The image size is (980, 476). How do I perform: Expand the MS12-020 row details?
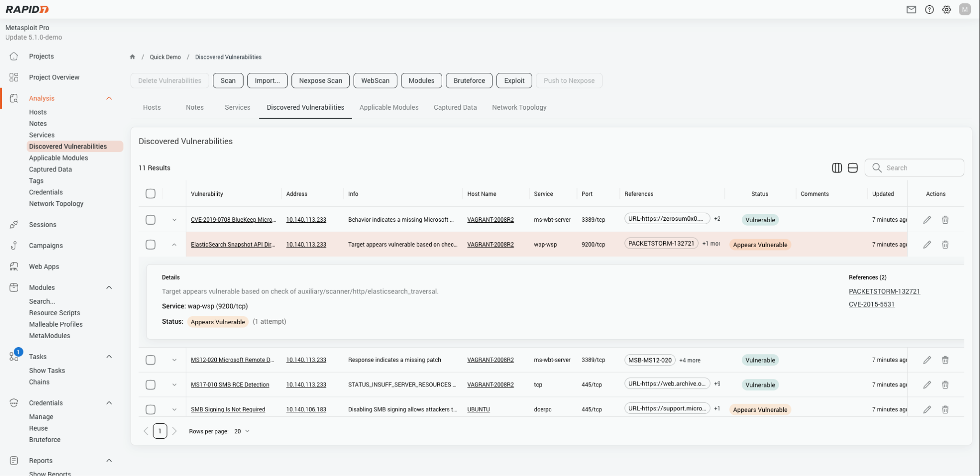tap(174, 360)
